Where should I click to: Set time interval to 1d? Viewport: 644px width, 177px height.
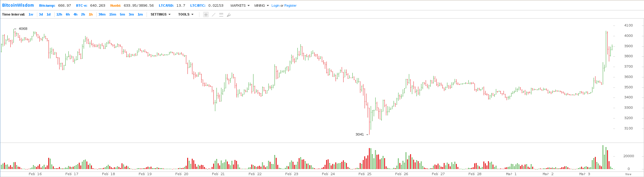[x=49, y=14]
